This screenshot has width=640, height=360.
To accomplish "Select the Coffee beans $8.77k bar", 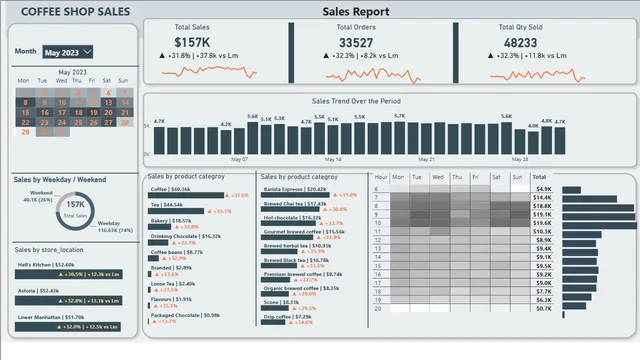I will click(x=153, y=258).
